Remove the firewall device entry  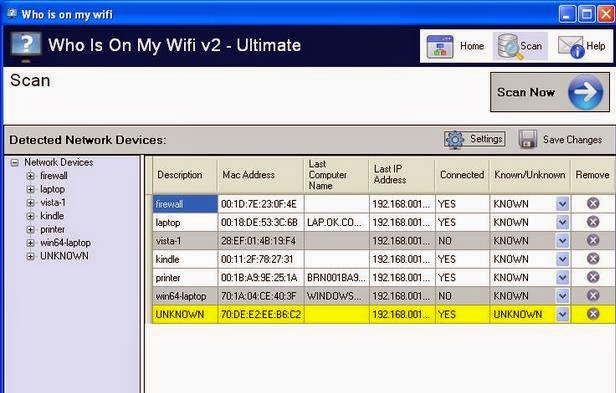pyautogui.click(x=593, y=204)
